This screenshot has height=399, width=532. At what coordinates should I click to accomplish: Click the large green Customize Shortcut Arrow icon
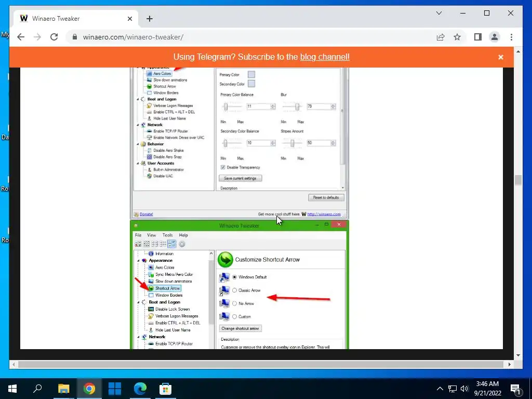point(225,260)
